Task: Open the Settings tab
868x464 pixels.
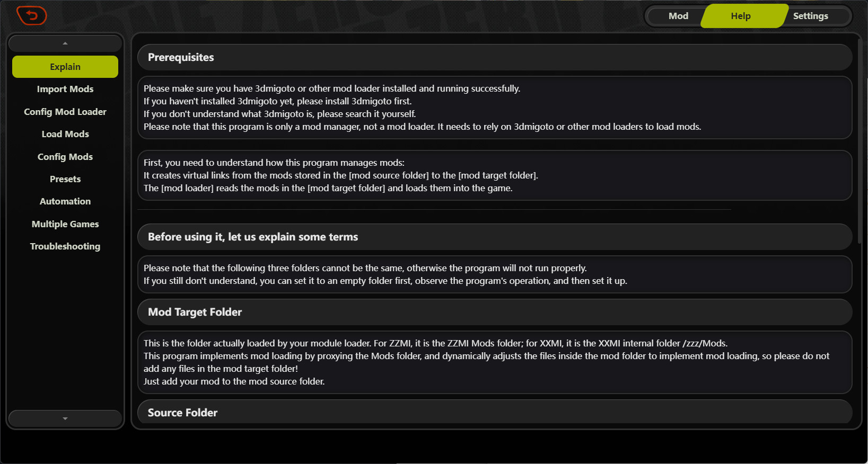Action: click(810, 16)
